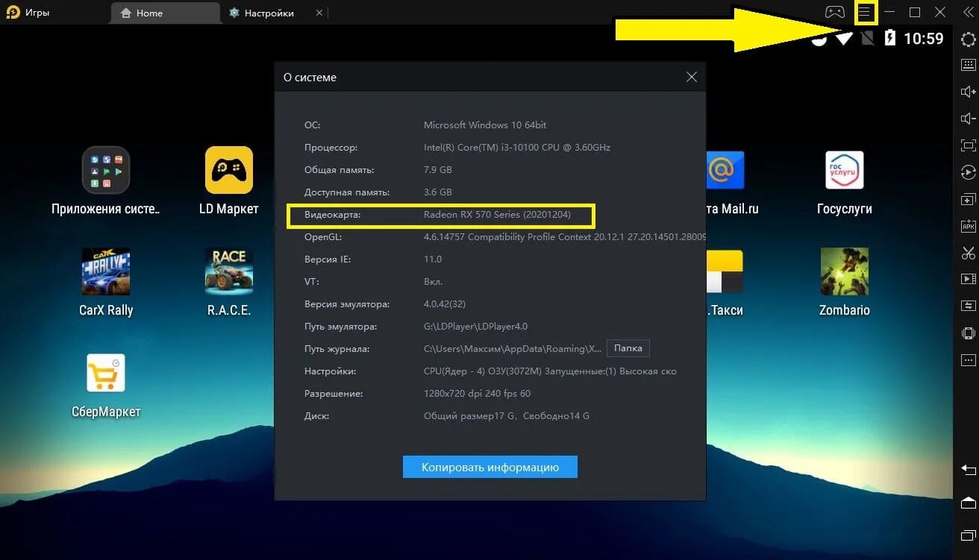Install an APK via sidebar APK icon
The width and height of the screenshot is (979, 560).
(x=969, y=226)
